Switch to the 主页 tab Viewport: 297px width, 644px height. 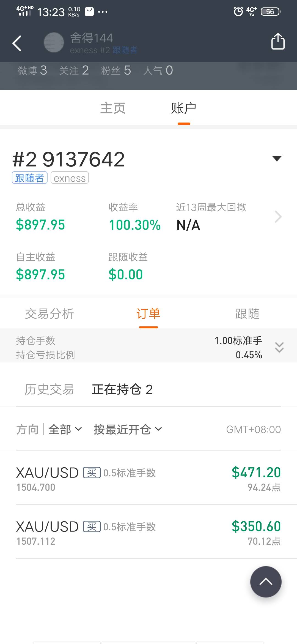pyautogui.click(x=113, y=108)
